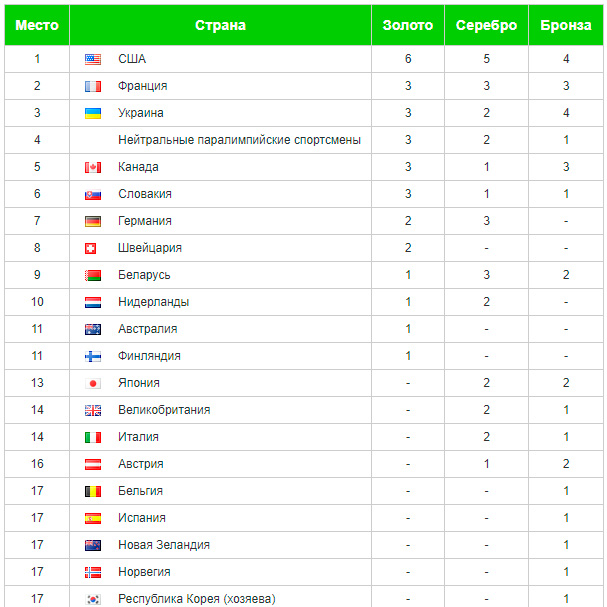Click the Место column header
The width and height of the screenshot is (607, 607).
tap(37, 25)
